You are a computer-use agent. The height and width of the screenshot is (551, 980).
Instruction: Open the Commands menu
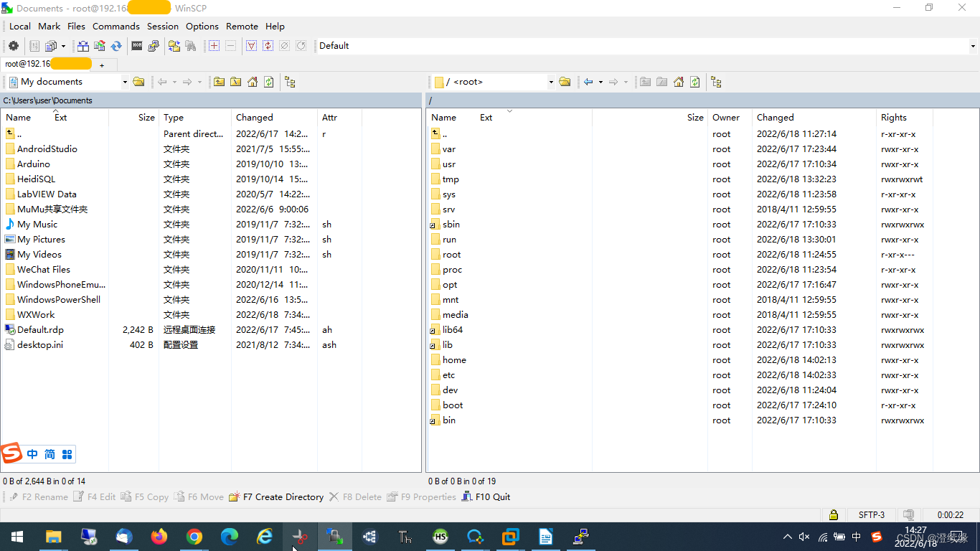(116, 27)
